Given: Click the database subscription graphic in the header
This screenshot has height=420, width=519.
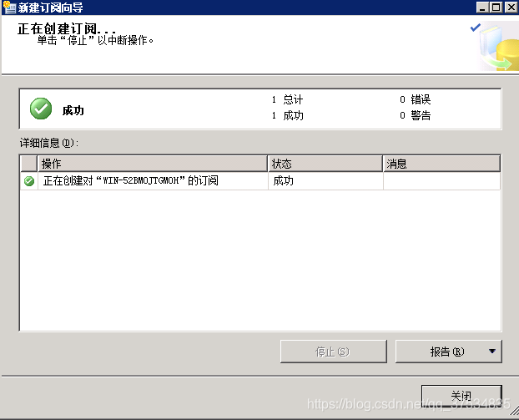Looking at the screenshot, I should [x=496, y=47].
